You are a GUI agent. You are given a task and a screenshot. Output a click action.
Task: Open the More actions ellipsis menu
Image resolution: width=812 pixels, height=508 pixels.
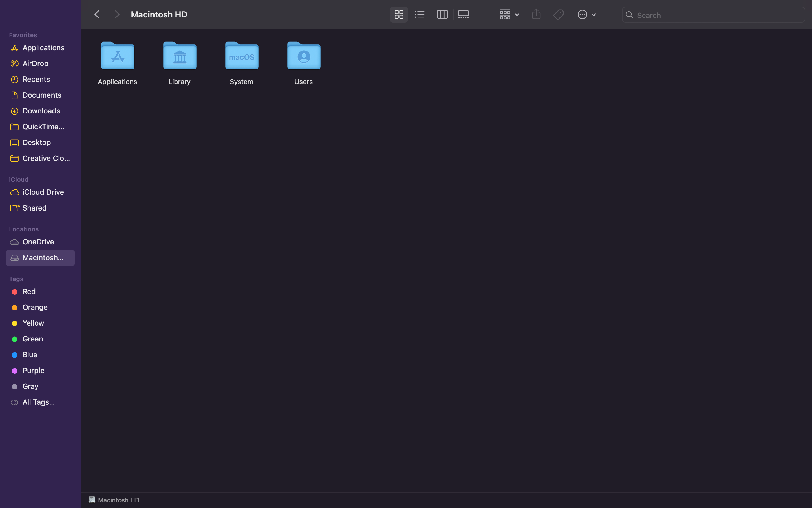coord(586,14)
